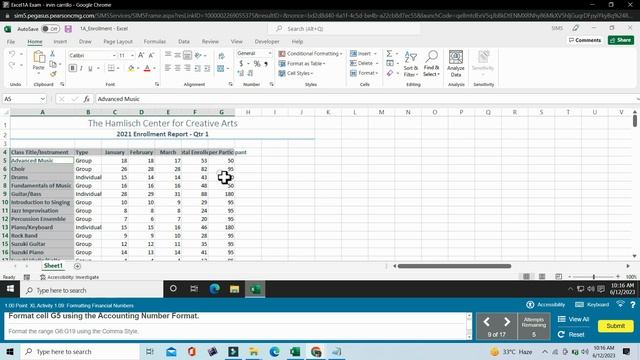Click the red Font Color swatch
The width and height of the screenshot is (640, 360).
(x=147, y=69)
